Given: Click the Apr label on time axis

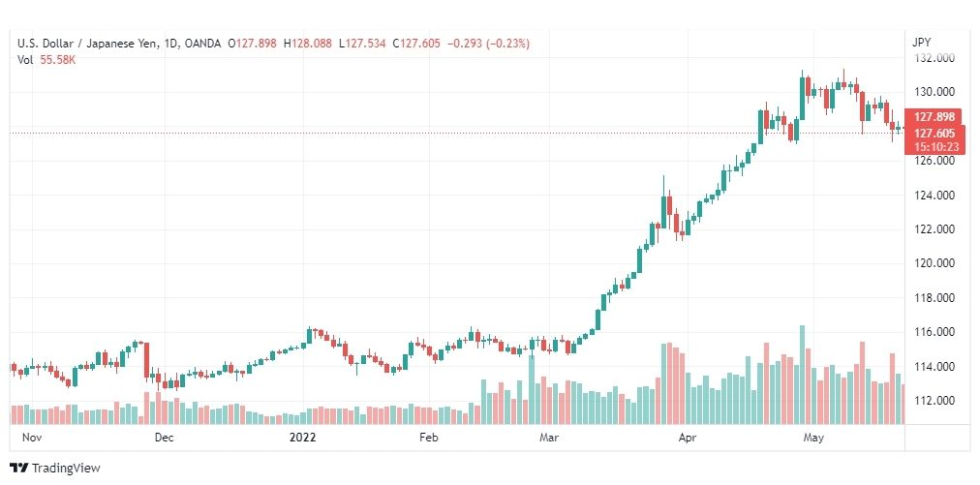Looking at the screenshot, I should point(687,438).
